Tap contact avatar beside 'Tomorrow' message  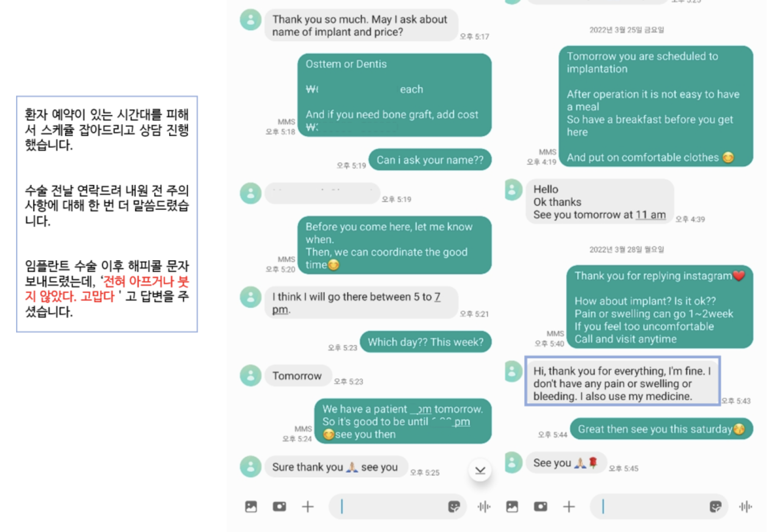tap(251, 376)
